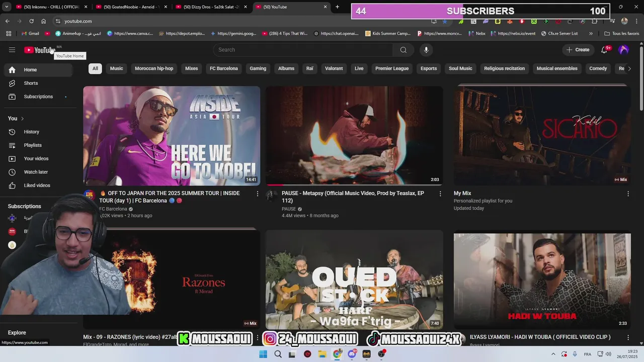Open the Sicario My Mix thumbnail
This screenshot has width=644, height=362.
point(542,136)
